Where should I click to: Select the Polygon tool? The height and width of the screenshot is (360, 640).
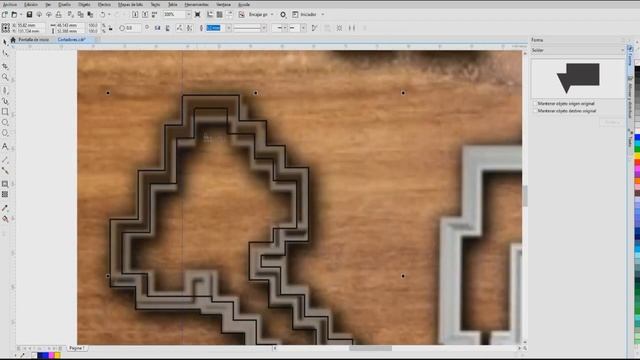5,133
